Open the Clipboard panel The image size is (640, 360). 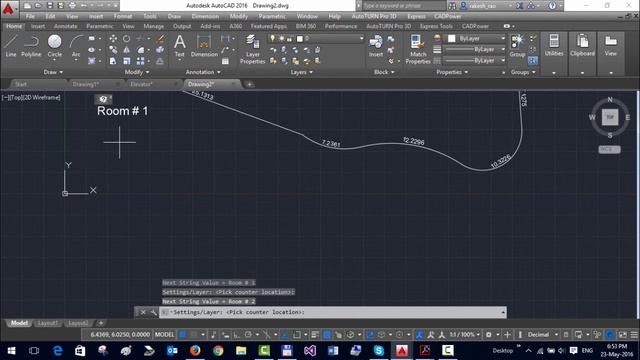click(x=582, y=46)
